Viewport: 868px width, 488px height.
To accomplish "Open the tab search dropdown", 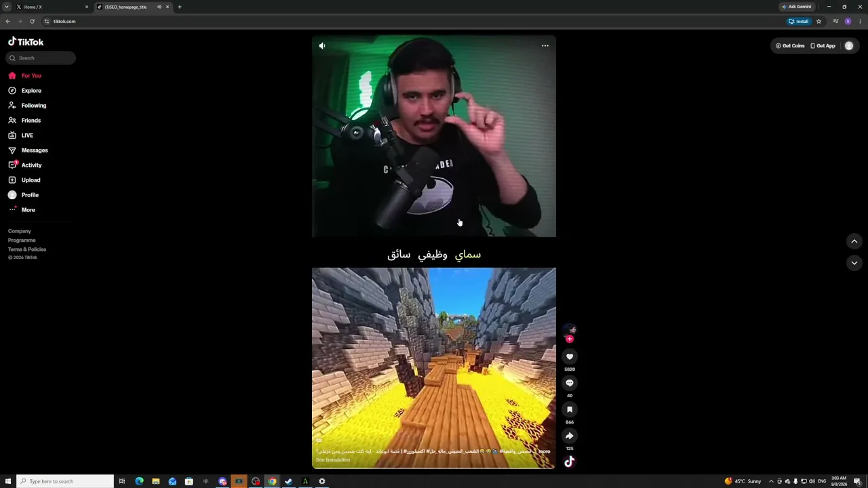I will [7, 7].
